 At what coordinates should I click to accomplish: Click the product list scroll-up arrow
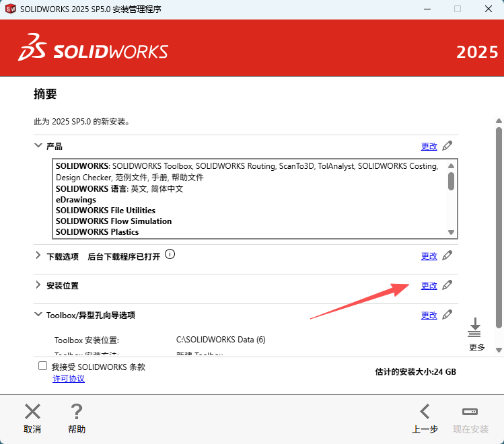click(451, 165)
